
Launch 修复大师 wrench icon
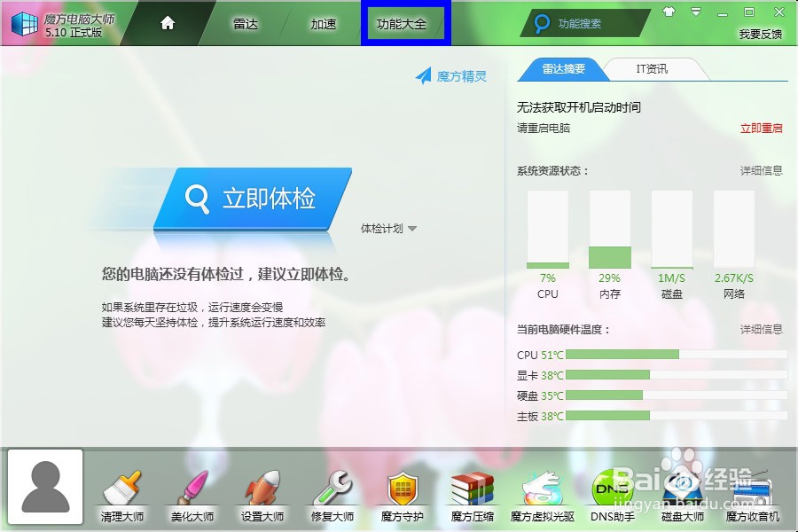click(x=332, y=488)
